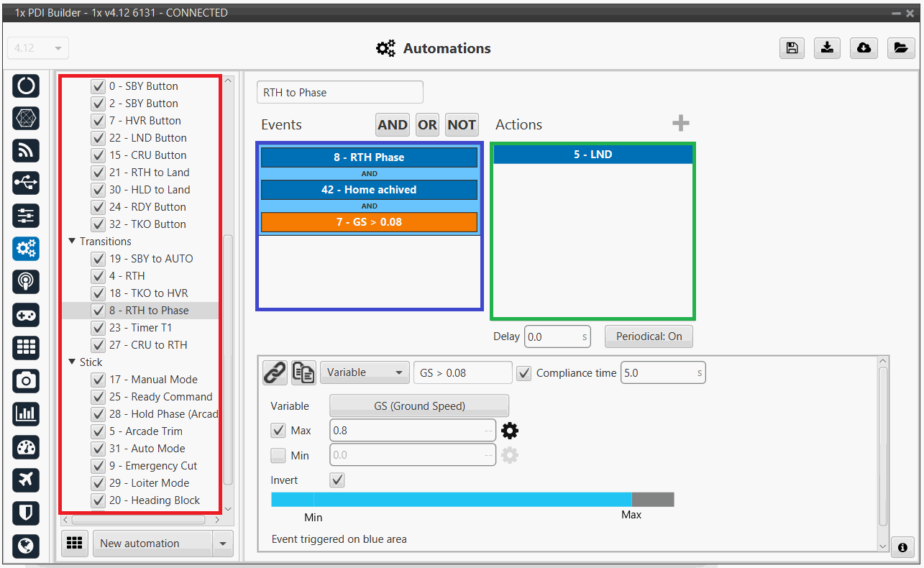The image size is (924, 568).
Task: Click the save icon in top toolbar
Action: (x=792, y=48)
